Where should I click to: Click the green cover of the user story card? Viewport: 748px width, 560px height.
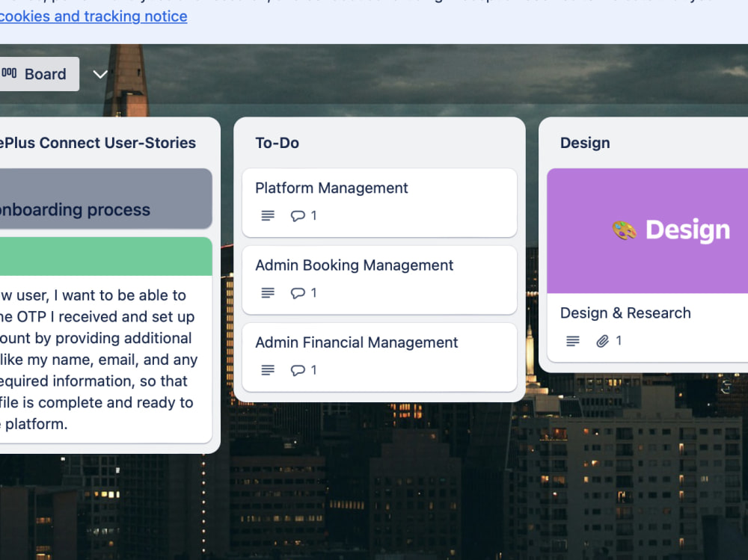[x=106, y=256]
